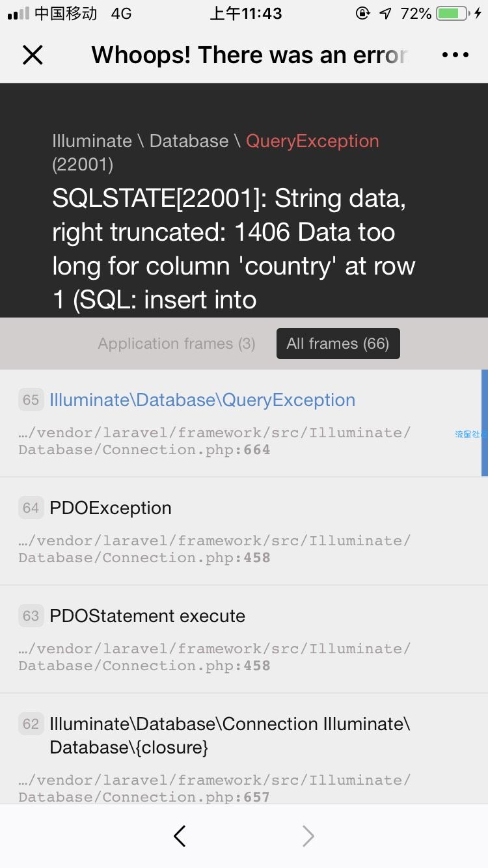Tap the battery status icon

[x=454, y=13]
